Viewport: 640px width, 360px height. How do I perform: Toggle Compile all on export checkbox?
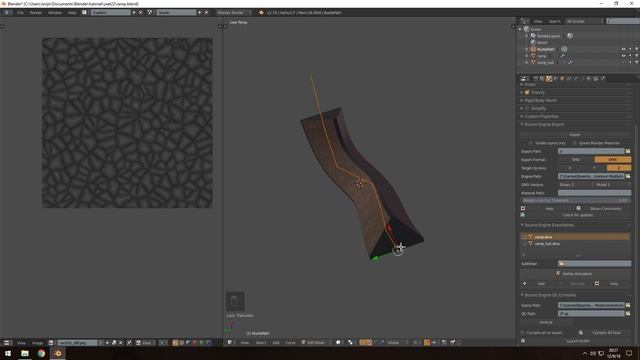click(x=523, y=333)
